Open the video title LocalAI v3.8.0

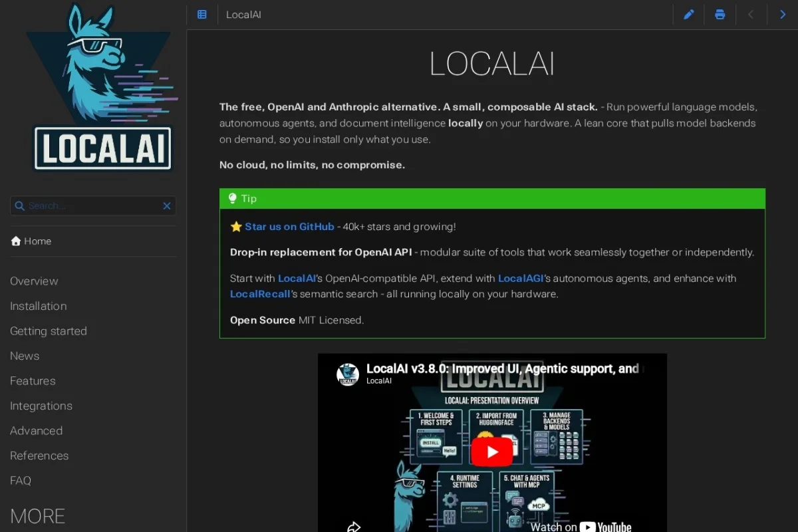502,368
